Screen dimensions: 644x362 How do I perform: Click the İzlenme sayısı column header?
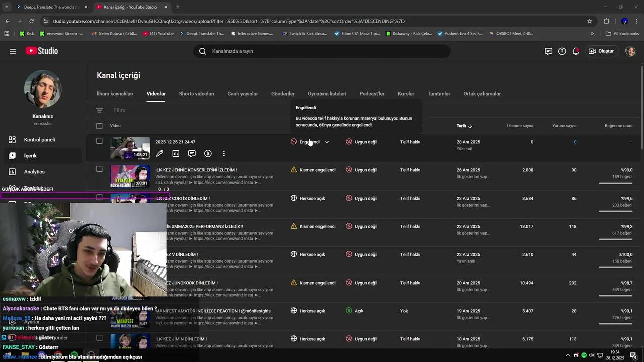tap(520, 126)
